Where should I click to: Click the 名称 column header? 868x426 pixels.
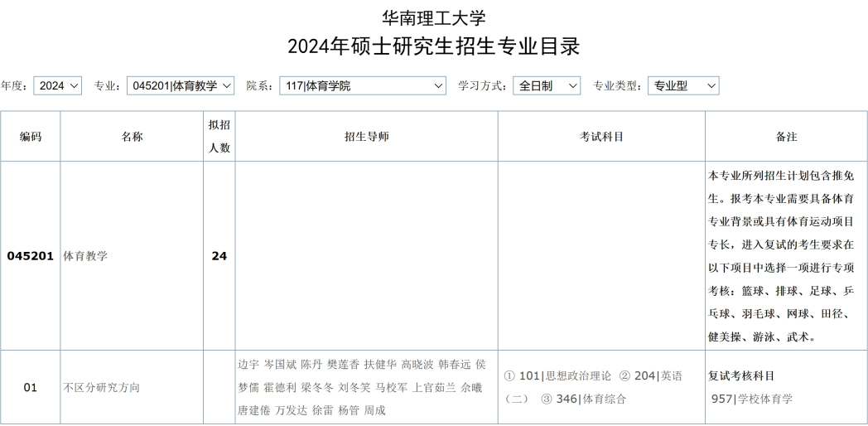tap(132, 137)
